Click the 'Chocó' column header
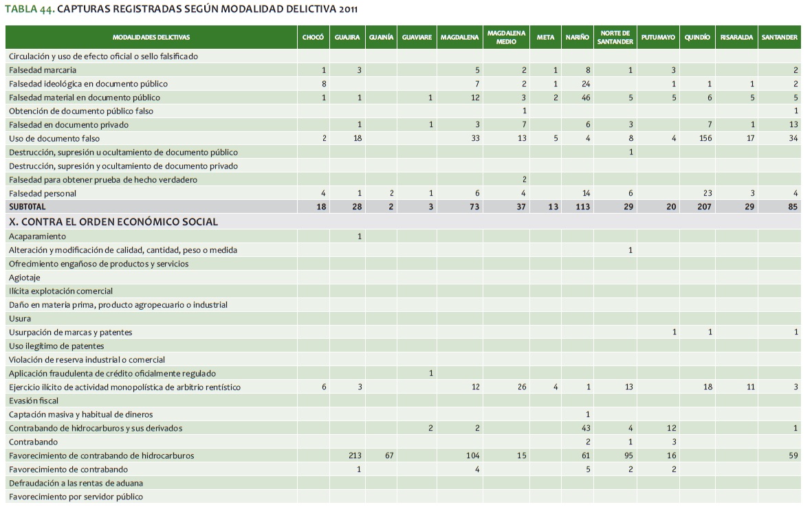The height and width of the screenshot is (507, 812). [x=313, y=37]
